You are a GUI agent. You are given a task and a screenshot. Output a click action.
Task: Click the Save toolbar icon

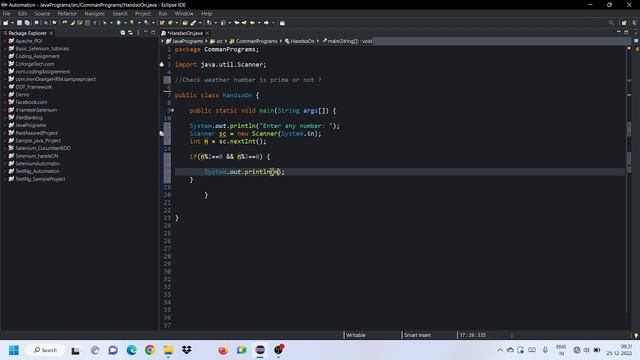(x=19, y=23)
